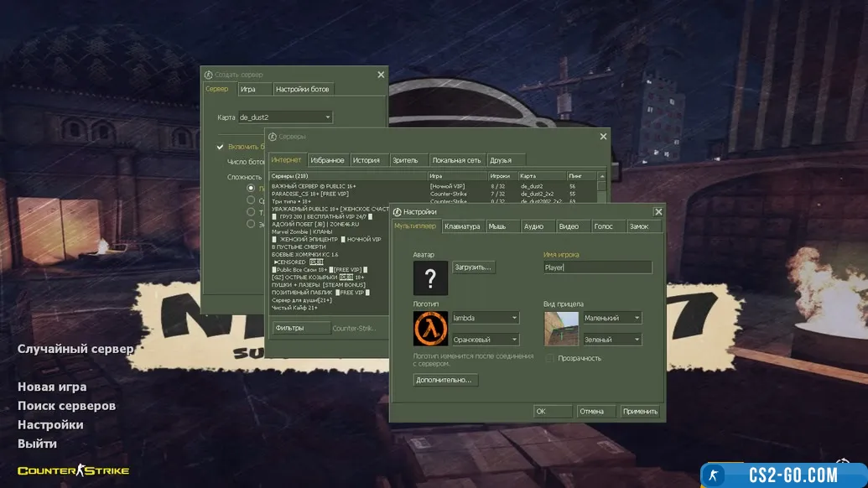Click the question mark avatar image
The image size is (868, 488).
coord(430,278)
